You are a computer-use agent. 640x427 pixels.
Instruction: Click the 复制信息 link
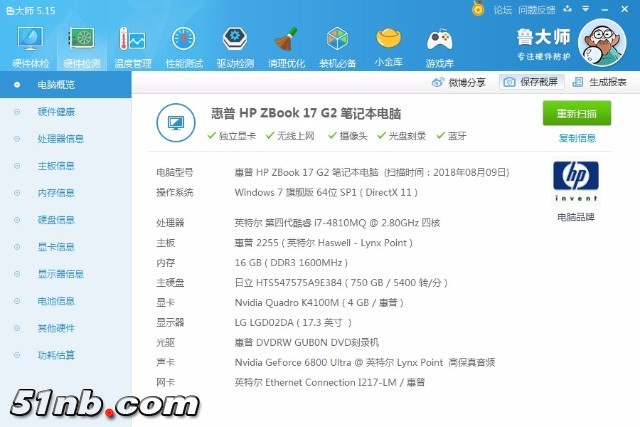[x=577, y=138]
